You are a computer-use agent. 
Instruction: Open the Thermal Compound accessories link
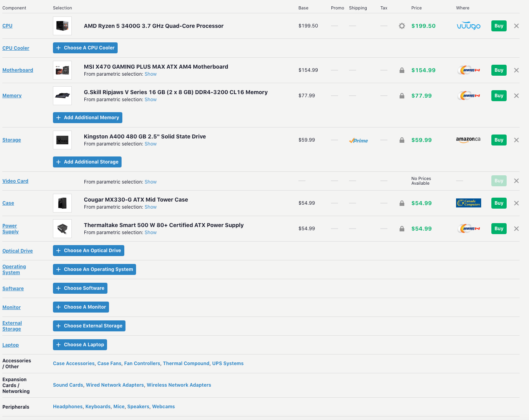[x=186, y=363]
